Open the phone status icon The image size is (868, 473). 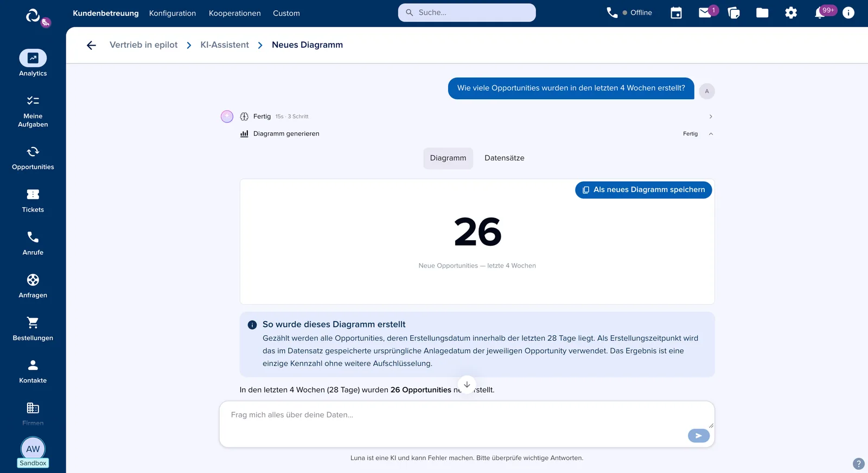click(x=612, y=12)
